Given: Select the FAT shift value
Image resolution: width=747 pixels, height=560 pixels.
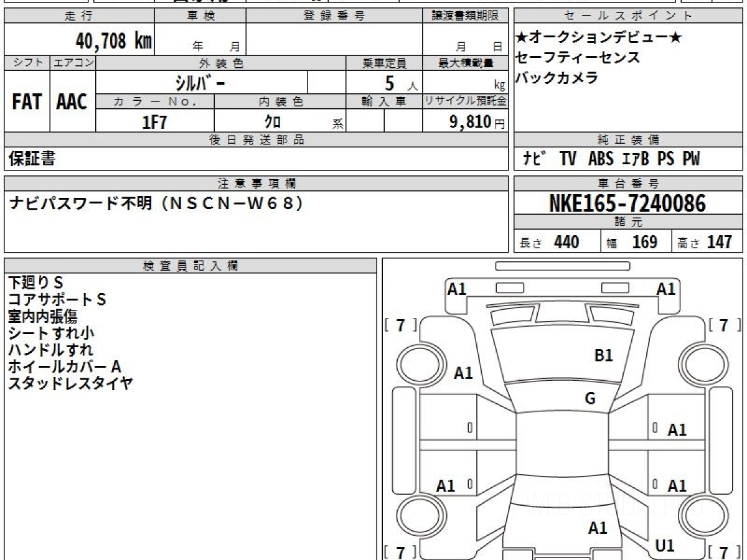Looking at the screenshot, I should point(27,102).
